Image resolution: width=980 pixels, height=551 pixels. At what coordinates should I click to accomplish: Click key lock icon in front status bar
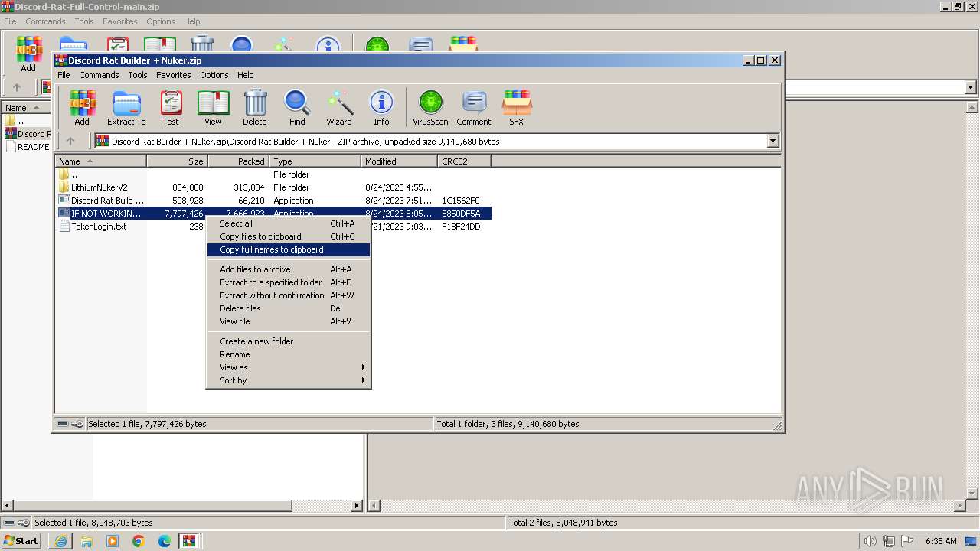[x=77, y=424]
